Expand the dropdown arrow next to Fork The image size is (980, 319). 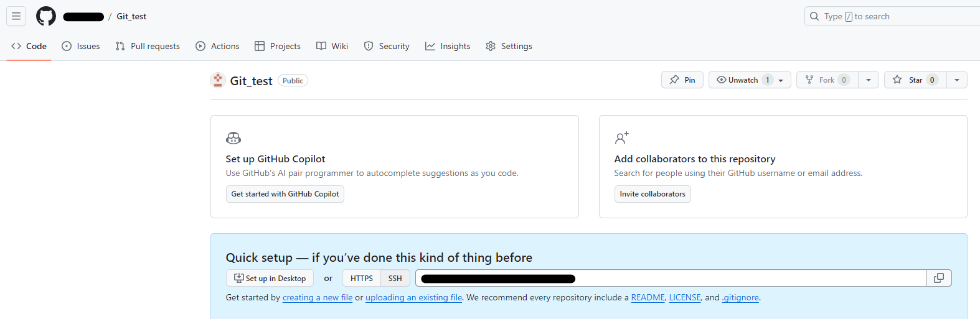(x=869, y=80)
